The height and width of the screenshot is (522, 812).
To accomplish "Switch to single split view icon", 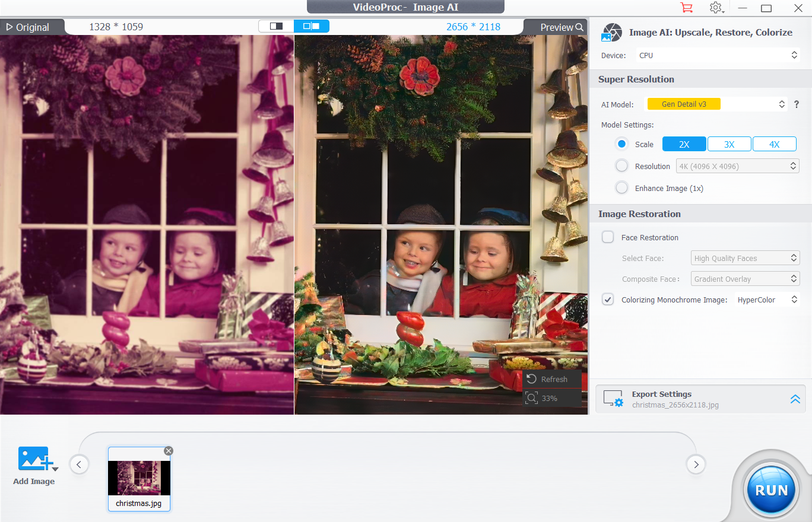I will coord(276,26).
